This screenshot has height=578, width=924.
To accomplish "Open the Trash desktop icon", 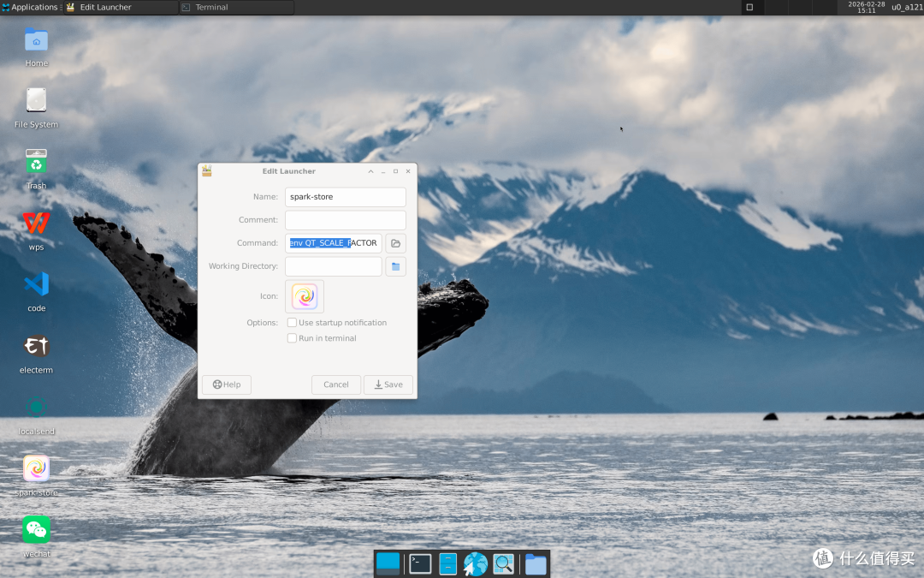I will (37, 162).
